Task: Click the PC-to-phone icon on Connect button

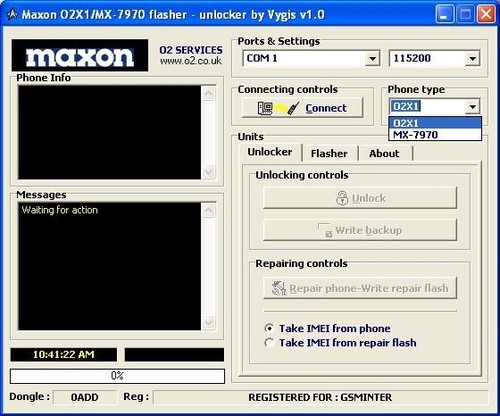Action: point(278,108)
